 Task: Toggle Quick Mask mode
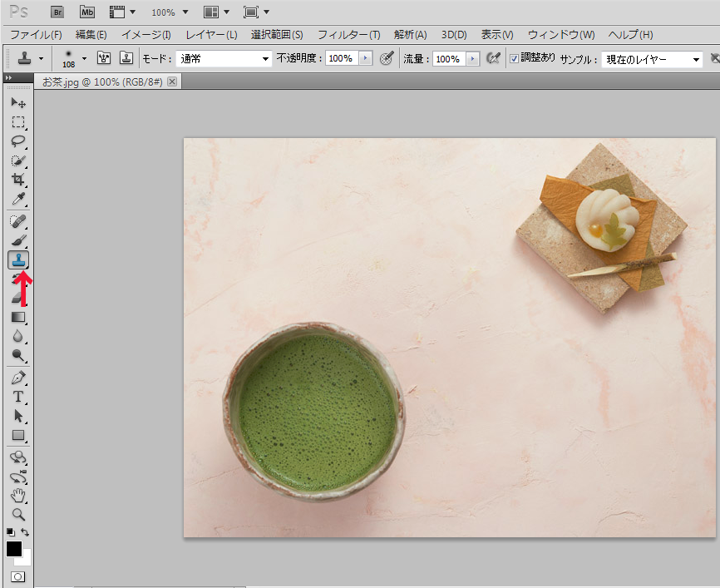click(18, 577)
